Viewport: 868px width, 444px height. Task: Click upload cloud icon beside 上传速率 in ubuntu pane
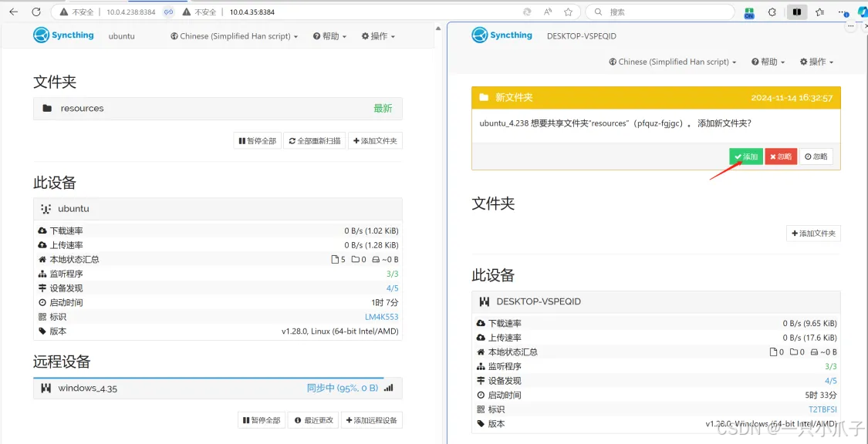coord(42,245)
